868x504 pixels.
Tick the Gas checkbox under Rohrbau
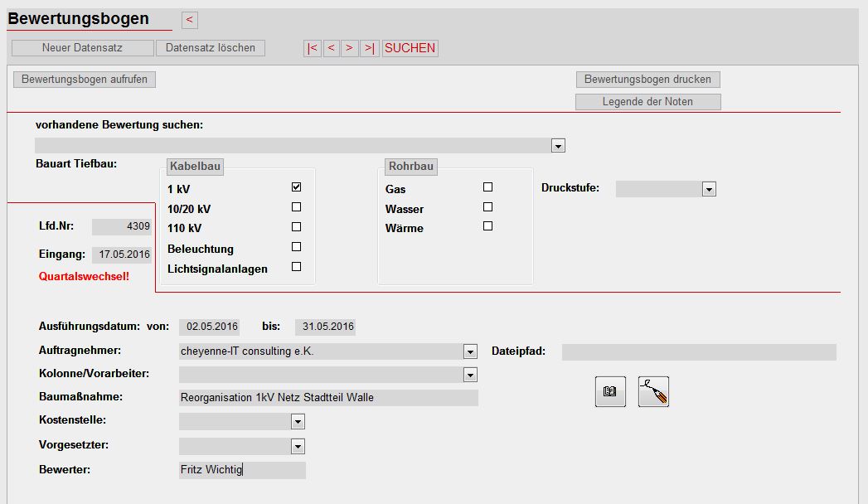[x=487, y=187]
